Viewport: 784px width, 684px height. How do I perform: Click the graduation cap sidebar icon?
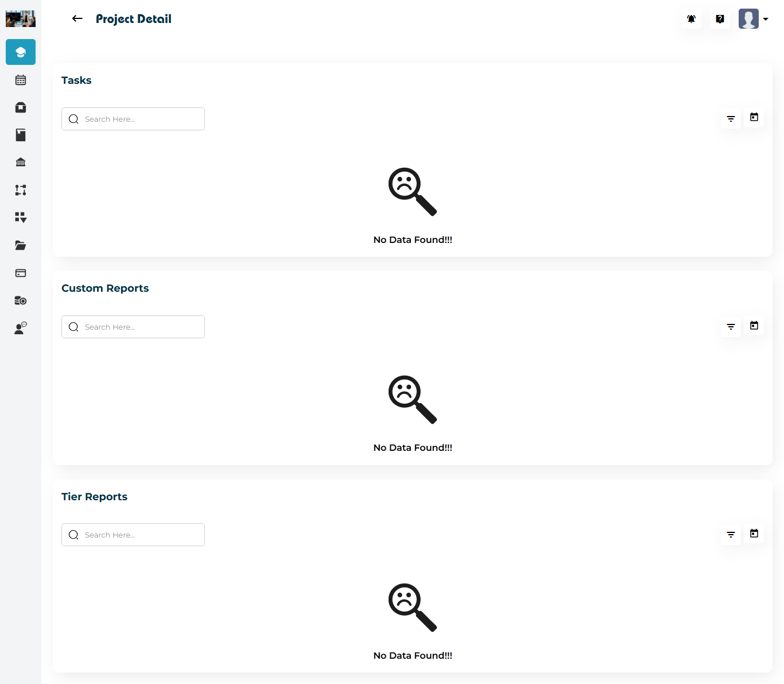21,52
